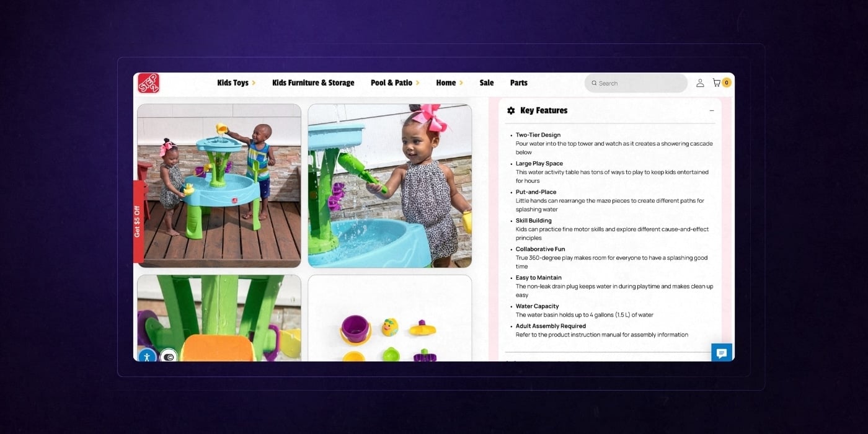Go to the Parts page
This screenshot has height=434, width=868.
coord(519,82)
